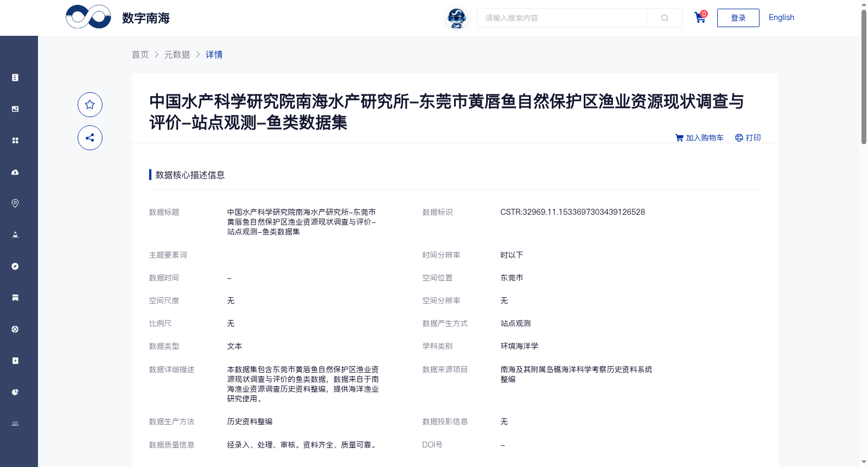Viewport: 868px width, 467px height.
Task: Favorite this dataset with the star button
Action: (90, 105)
